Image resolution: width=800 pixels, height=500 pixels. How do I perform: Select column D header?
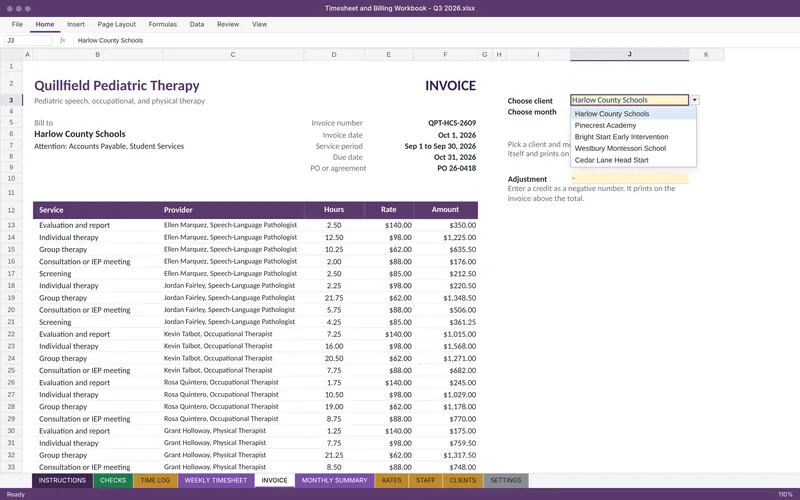click(x=334, y=55)
